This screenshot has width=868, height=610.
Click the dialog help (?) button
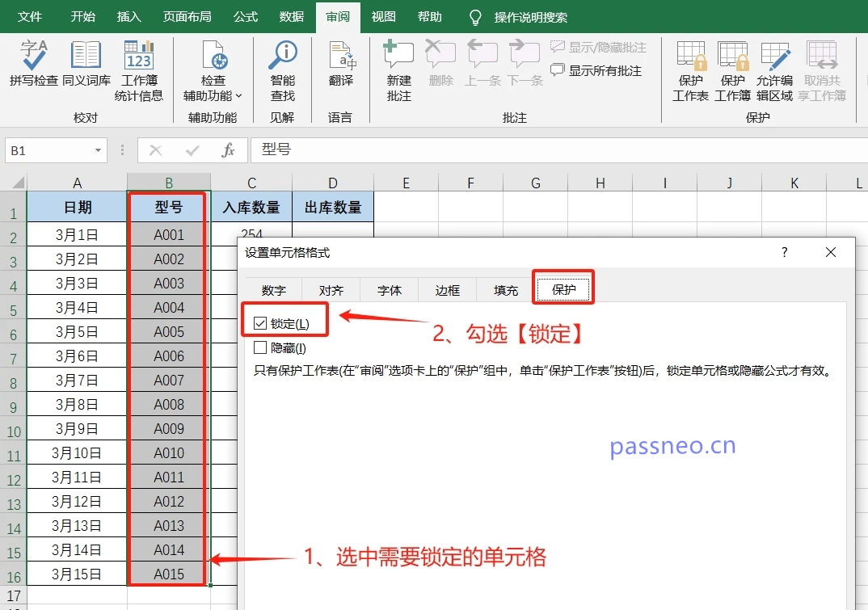[783, 253]
